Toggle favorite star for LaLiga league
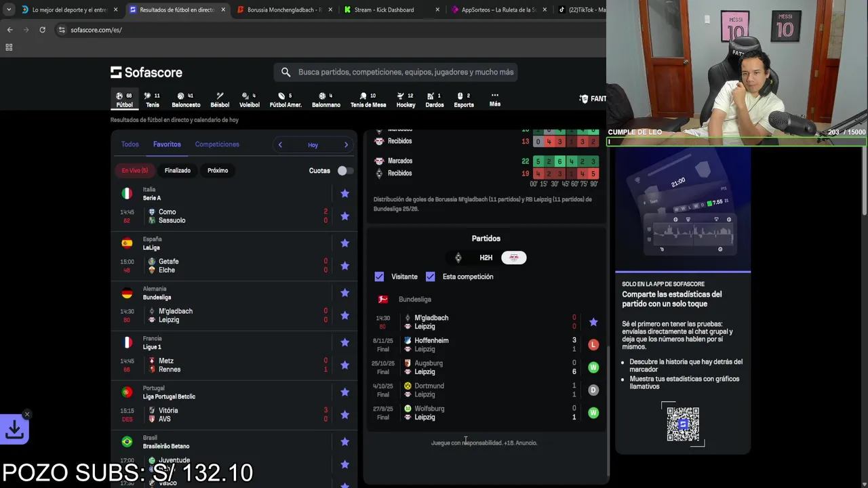 point(344,243)
